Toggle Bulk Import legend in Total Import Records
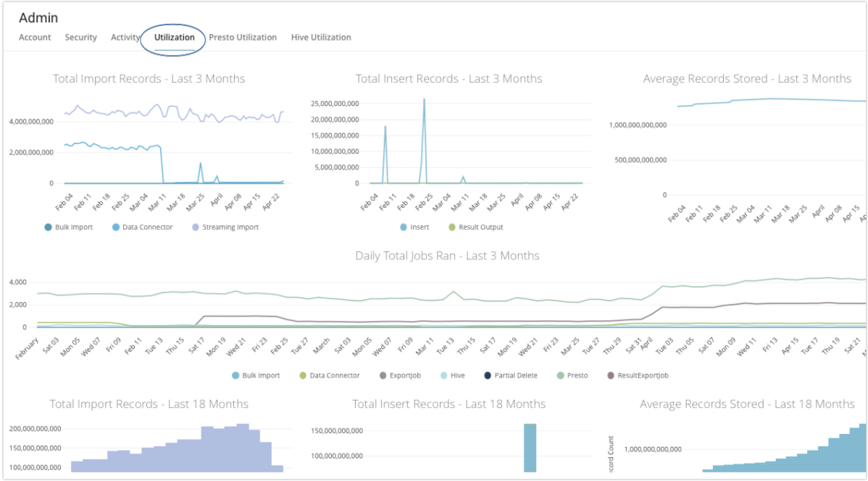 click(69, 227)
